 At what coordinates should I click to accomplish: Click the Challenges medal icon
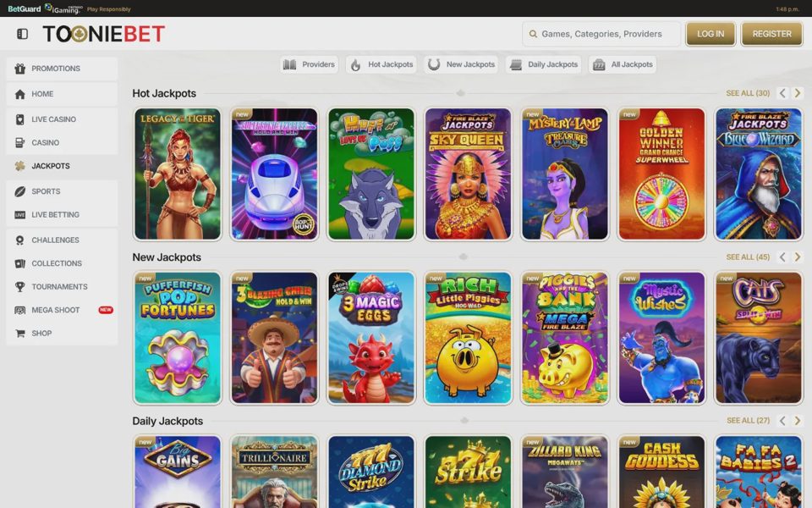(x=19, y=240)
